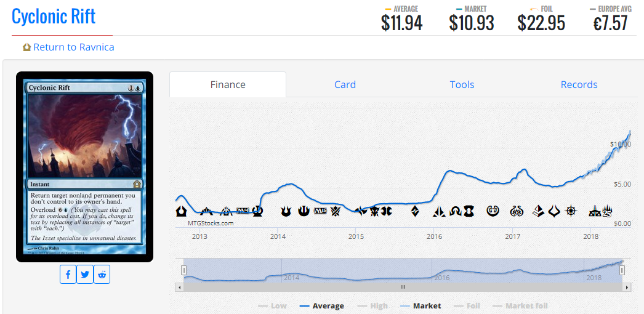Screen dimensions: 644x314
Task: Share the card on Reddit
Action: tap(102, 274)
